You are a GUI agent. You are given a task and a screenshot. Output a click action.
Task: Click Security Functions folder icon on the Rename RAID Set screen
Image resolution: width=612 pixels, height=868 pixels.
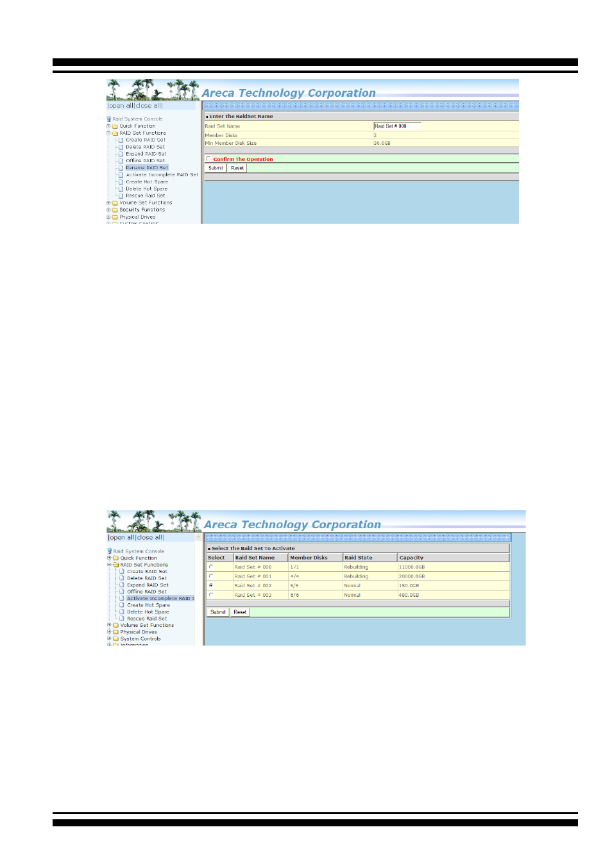tap(115, 210)
